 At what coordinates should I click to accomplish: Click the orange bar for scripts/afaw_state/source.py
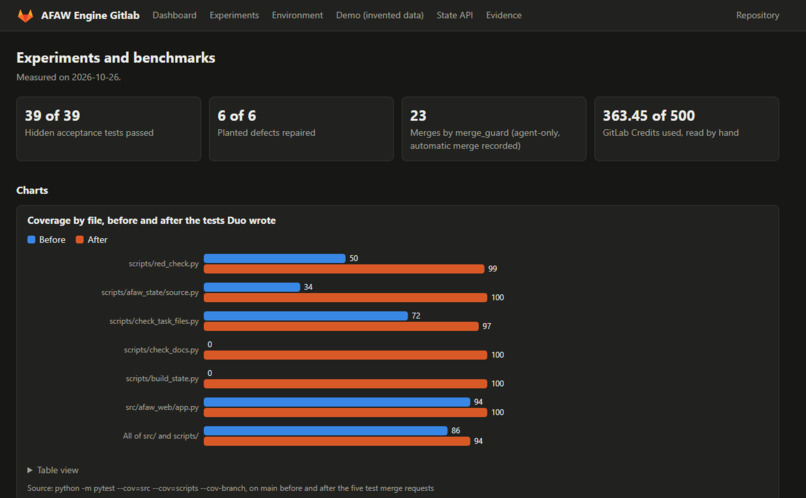(345, 298)
